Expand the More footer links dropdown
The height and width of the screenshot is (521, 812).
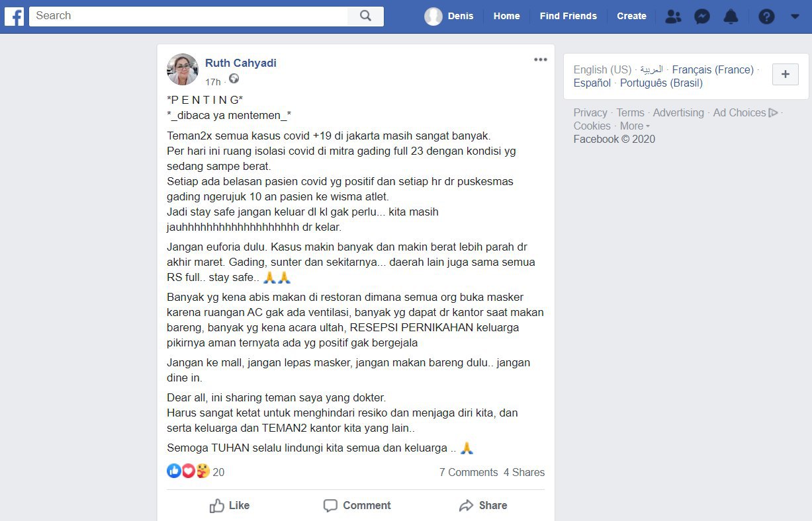tap(635, 126)
